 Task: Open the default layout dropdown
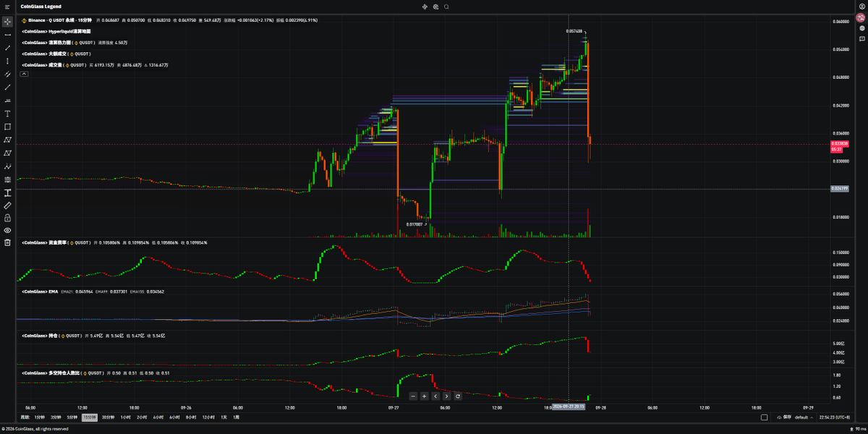803,417
